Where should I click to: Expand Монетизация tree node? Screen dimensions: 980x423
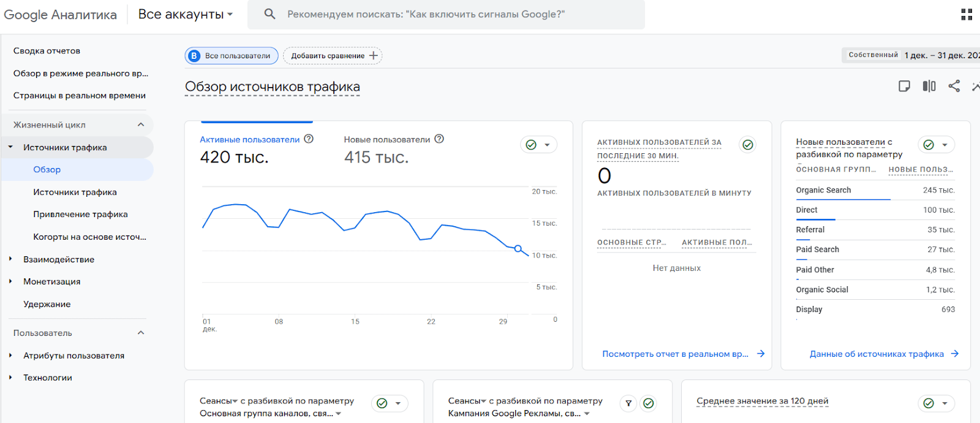click(10, 281)
